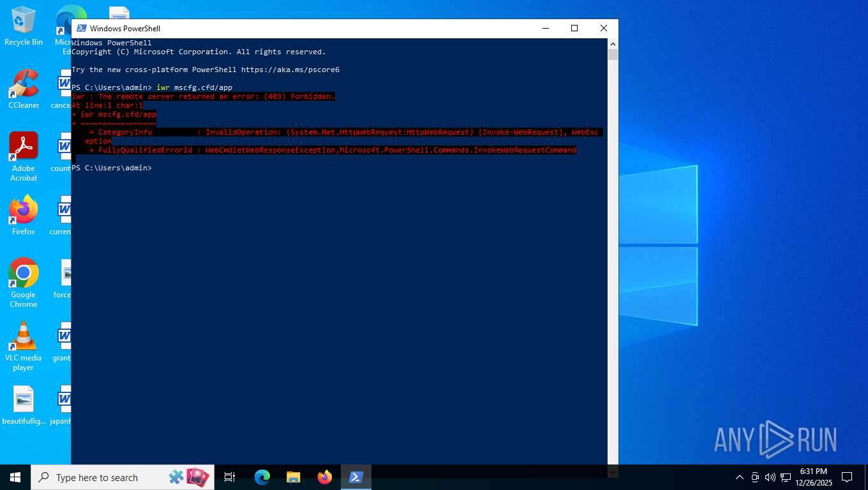Open the Recycle Bin desktop icon
This screenshot has width=868, height=490.
(24, 27)
